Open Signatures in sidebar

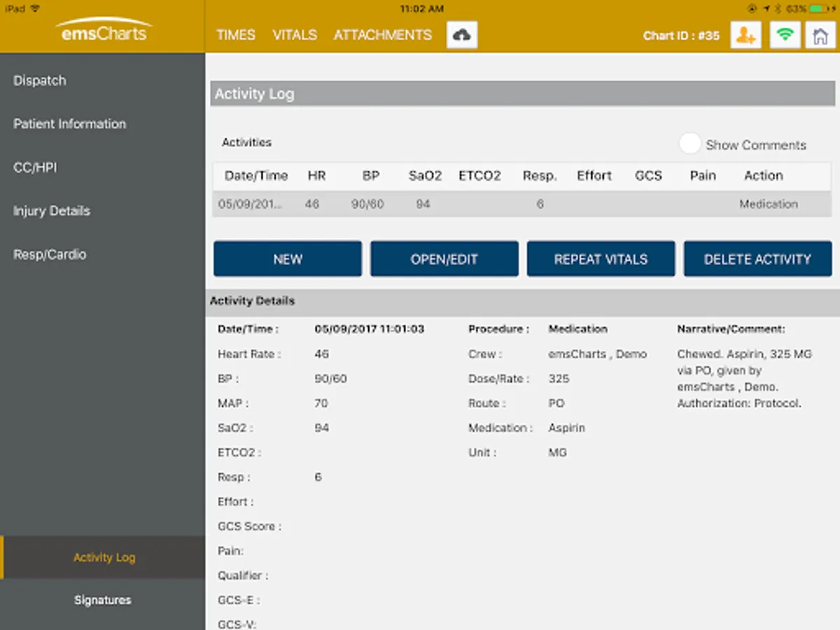(103, 600)
